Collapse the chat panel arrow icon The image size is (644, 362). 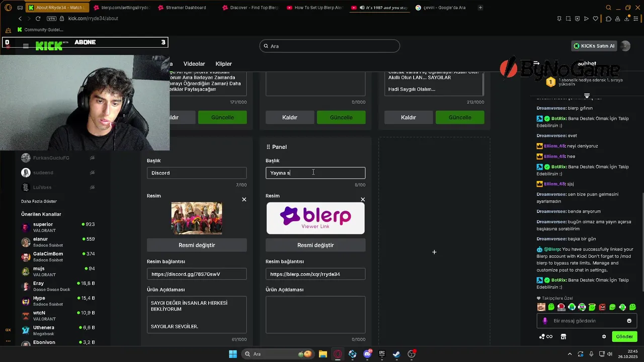(x=536, y=64)
